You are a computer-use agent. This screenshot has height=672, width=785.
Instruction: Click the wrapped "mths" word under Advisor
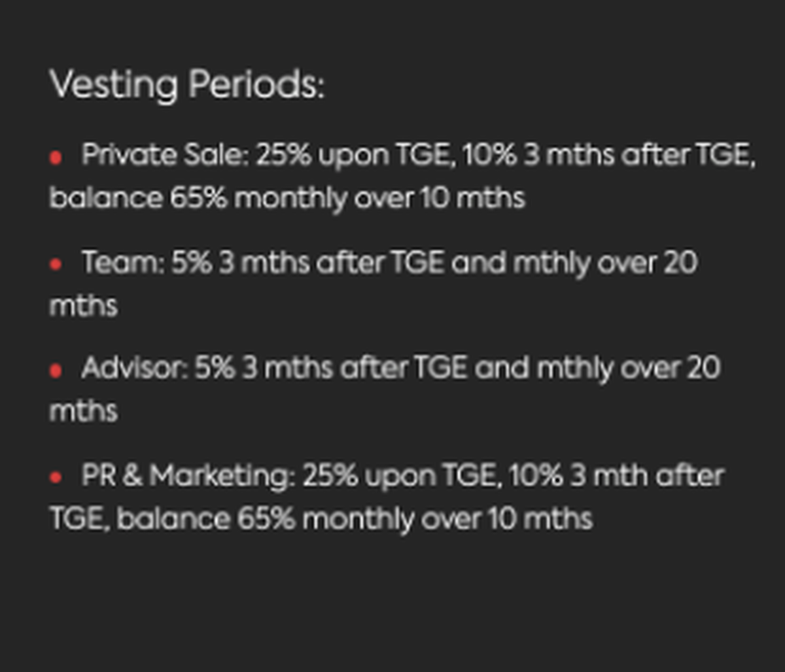(83, 411)
